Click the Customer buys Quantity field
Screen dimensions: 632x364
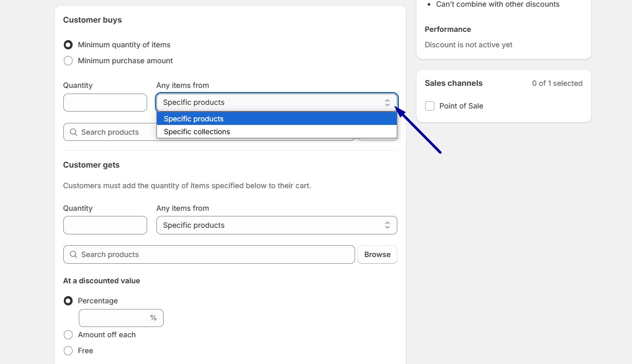point(105,102)
